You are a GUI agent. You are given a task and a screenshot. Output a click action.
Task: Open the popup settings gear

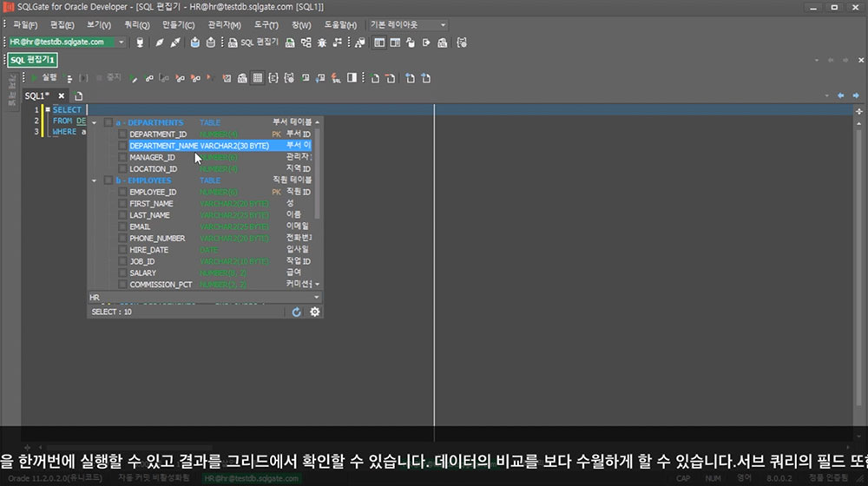point(315,312)
